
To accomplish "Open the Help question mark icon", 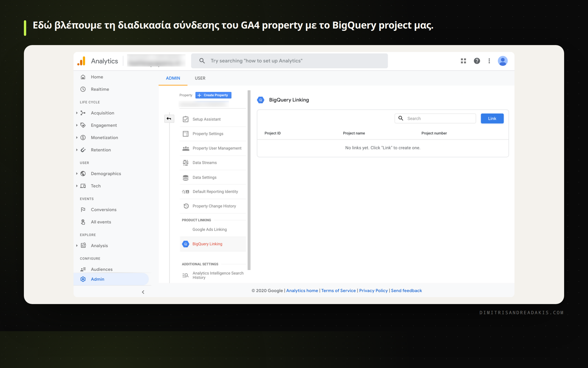I will (x=477, y=61).
